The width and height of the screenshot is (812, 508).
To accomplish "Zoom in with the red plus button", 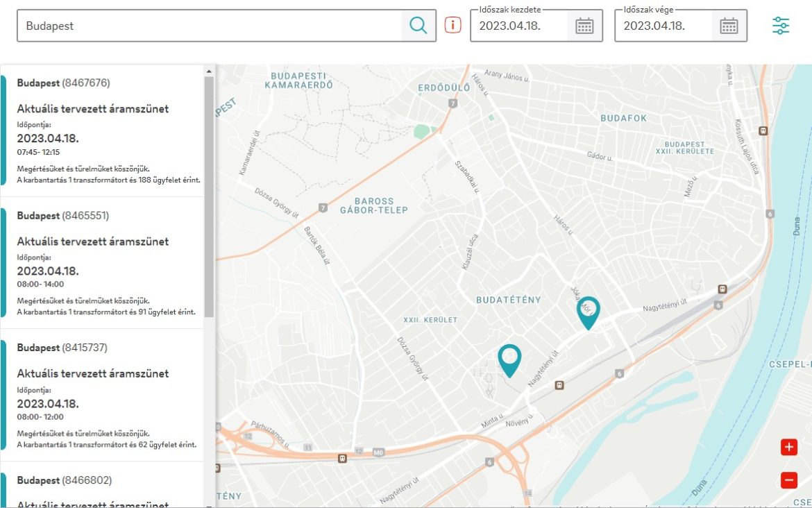I will point(789,447).
